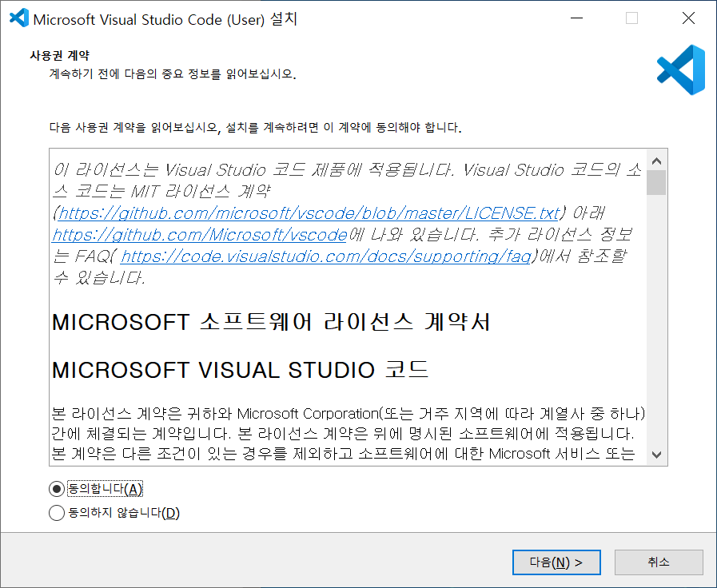
Task: Open the code.visualstudio.com FAQ link
Action: 326,256
